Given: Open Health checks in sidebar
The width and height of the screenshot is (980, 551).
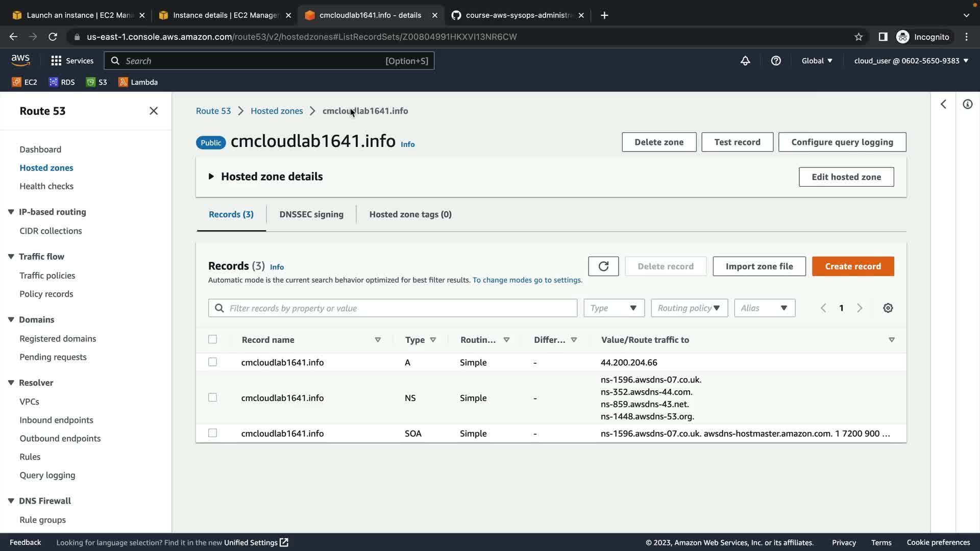Looking at the screenshot, I should [x=46, y=186].
